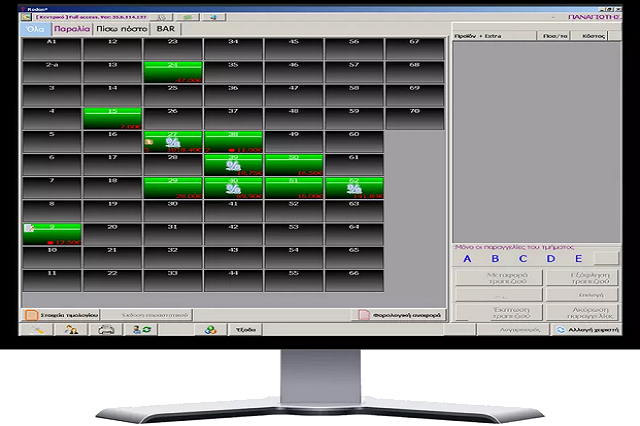This screenshot has height=426, width=640.
Task: Open the BAR tab
Action: [167, 30]
